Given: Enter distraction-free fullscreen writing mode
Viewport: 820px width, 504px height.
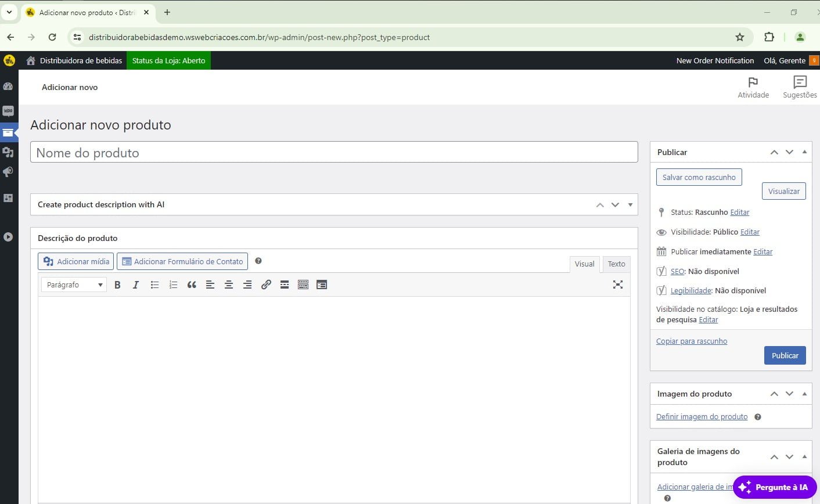Looking at the screenshot, I should click(617, 285).
